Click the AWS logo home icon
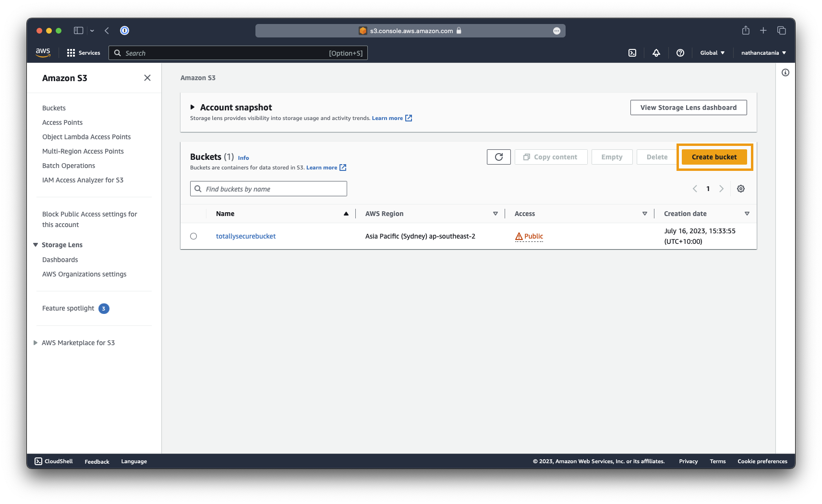Viewport: 822px width, 504px height. click(x=43, y=53)
